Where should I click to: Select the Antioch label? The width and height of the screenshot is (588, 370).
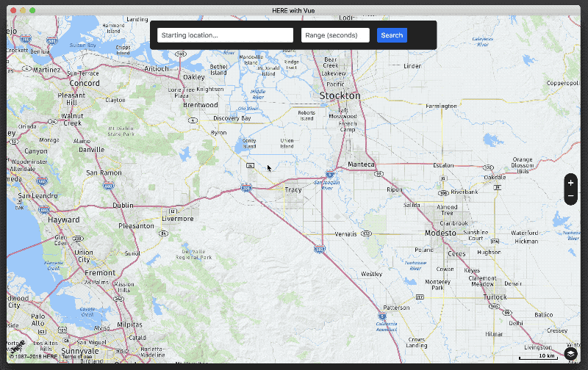pos(157,69)
